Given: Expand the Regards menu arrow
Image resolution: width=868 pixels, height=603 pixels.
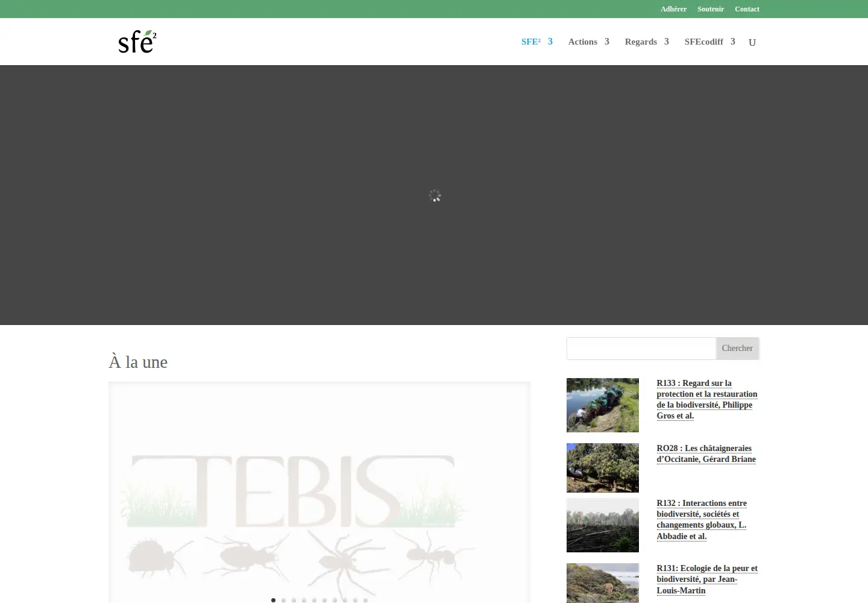Looking at the screenshot, I should 667,42.
